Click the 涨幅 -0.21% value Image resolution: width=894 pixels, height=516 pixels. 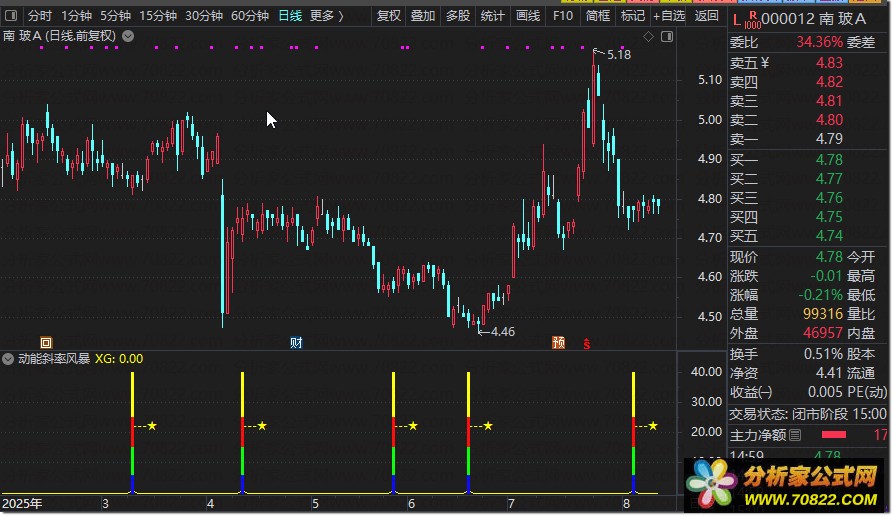tap(820, 295)
